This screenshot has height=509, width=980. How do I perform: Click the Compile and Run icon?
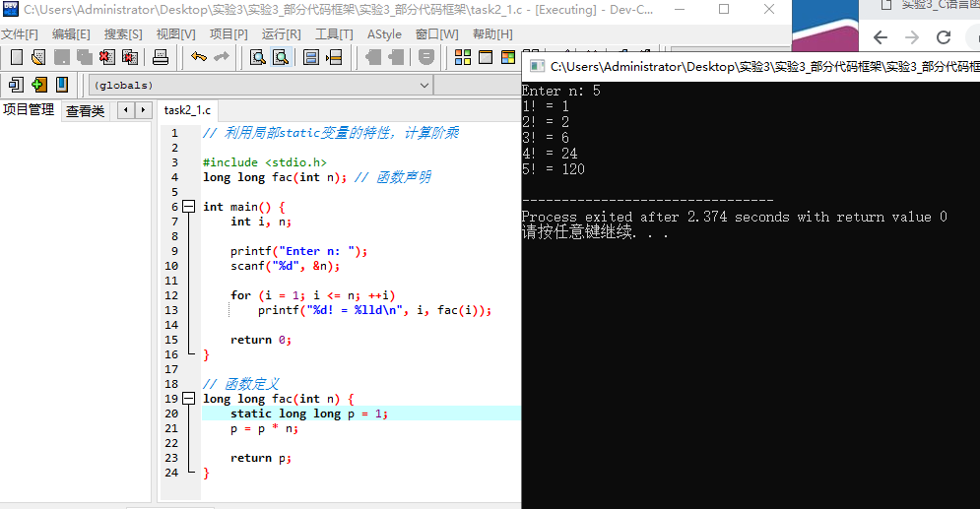pos(508,57)
